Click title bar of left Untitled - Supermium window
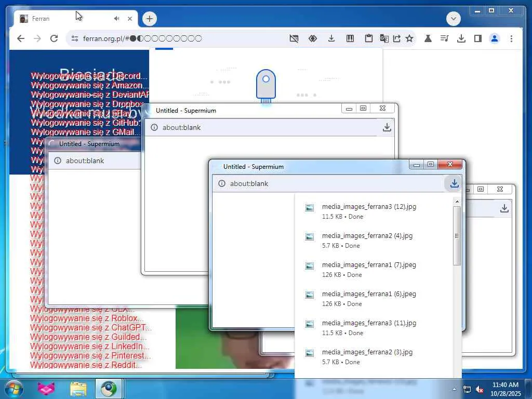Screen dimensions: 532x399 coord(94,144)
